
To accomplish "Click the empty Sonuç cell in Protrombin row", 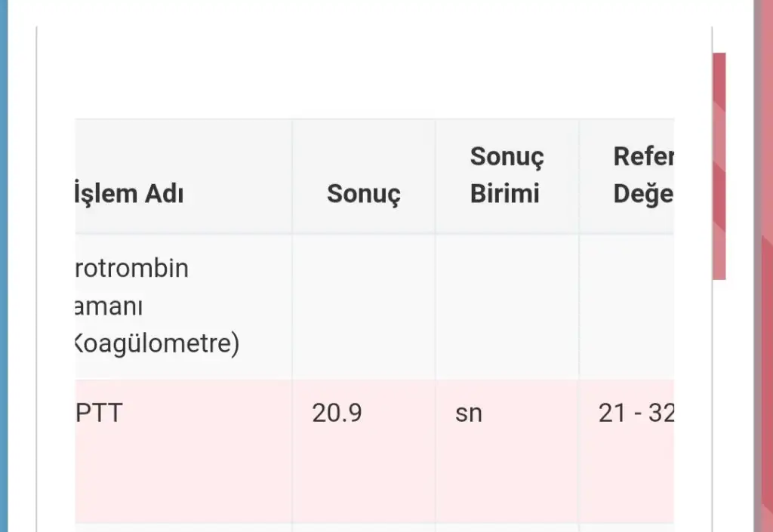I will coord(363,306).
